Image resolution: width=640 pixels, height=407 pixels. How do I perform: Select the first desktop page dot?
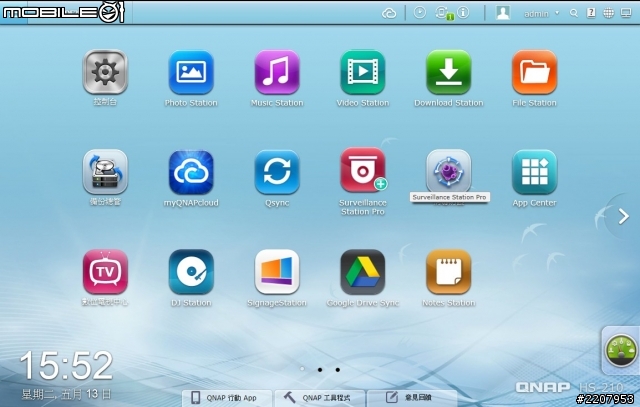[302, 369]
